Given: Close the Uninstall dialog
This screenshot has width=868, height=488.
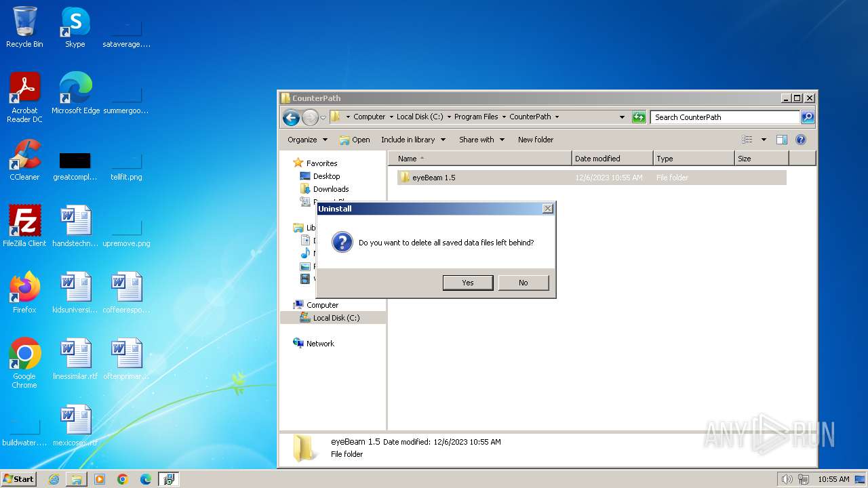Looking at the screenshot, I should (x=548, y=209).
